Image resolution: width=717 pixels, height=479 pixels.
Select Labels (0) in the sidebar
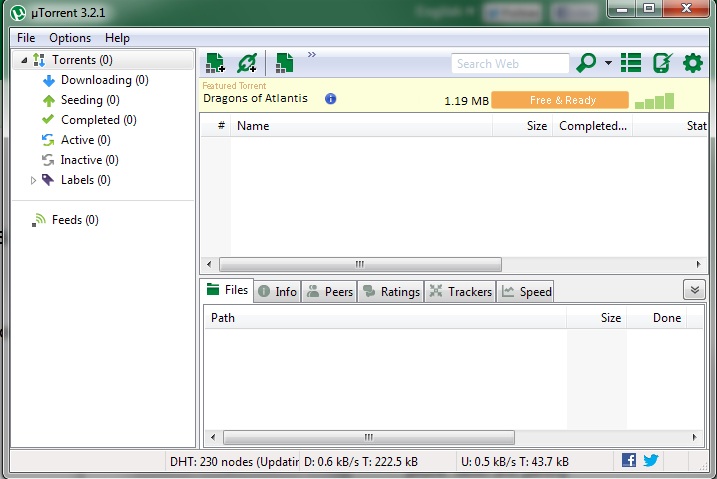point(86,180)
